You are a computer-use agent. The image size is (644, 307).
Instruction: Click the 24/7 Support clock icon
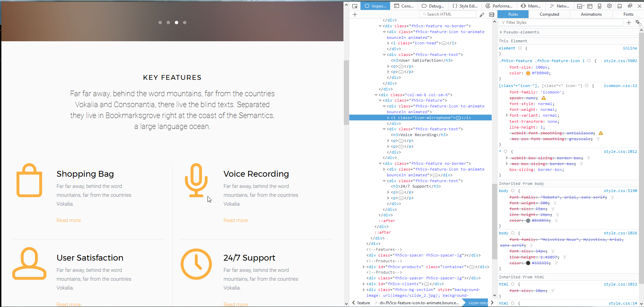196,264
